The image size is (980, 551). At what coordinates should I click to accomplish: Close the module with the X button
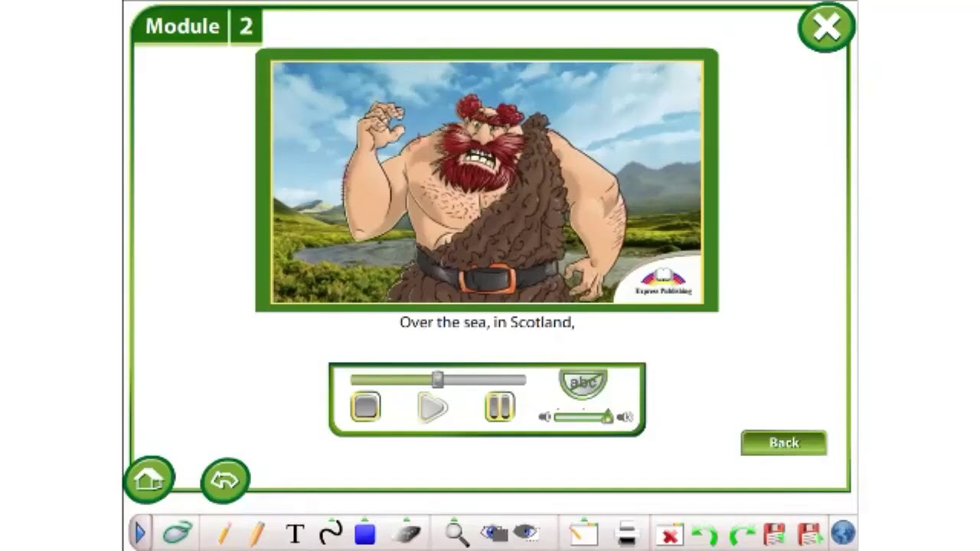[826, 28]
